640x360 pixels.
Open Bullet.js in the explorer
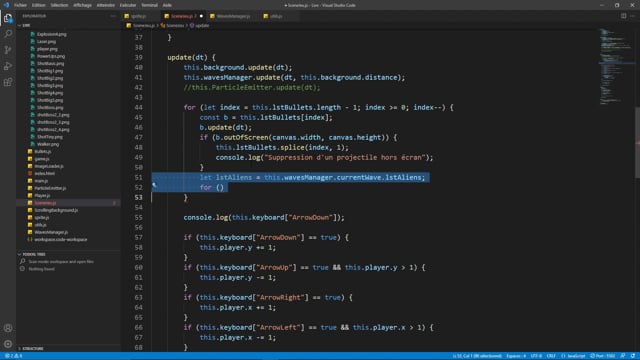coord(42,151)
